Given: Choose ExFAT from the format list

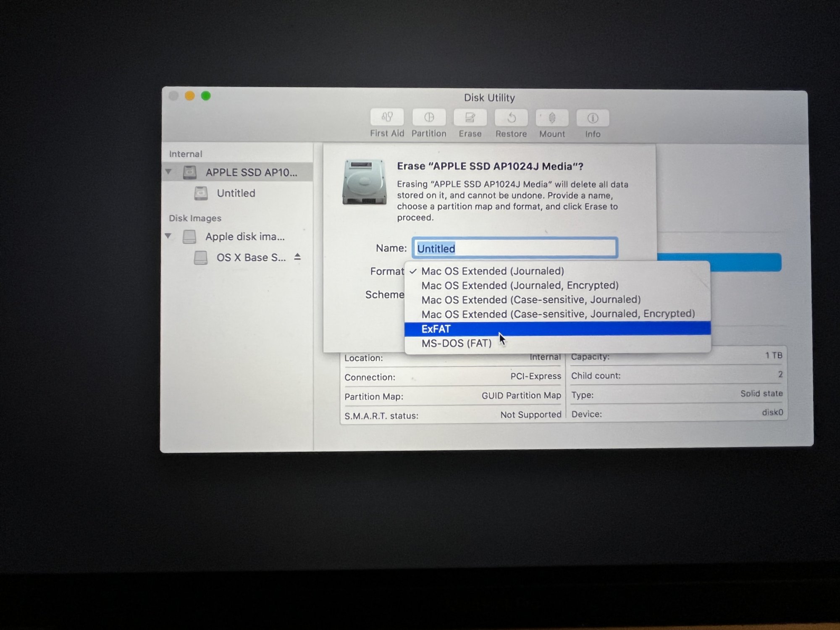Looking at the screenshot, I should click(x=436, y=329).
